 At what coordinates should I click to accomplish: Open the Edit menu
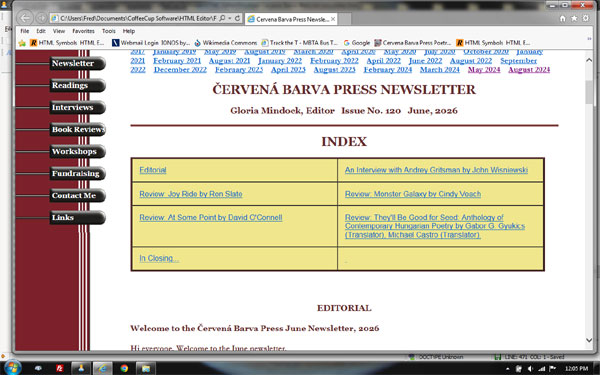click(x=41, y=31)
